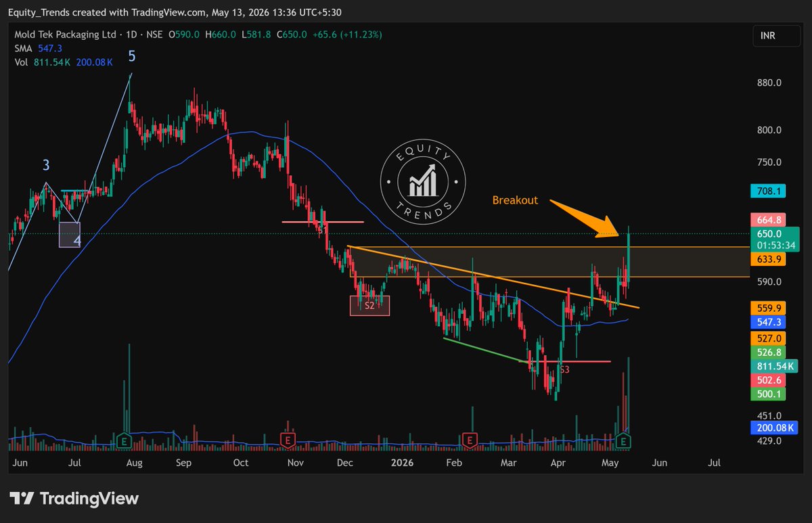Screen dimensions: 812x523
Task: Click the O590.0 open value in legend
Action: pyautogui.click(x=184, y=35)
